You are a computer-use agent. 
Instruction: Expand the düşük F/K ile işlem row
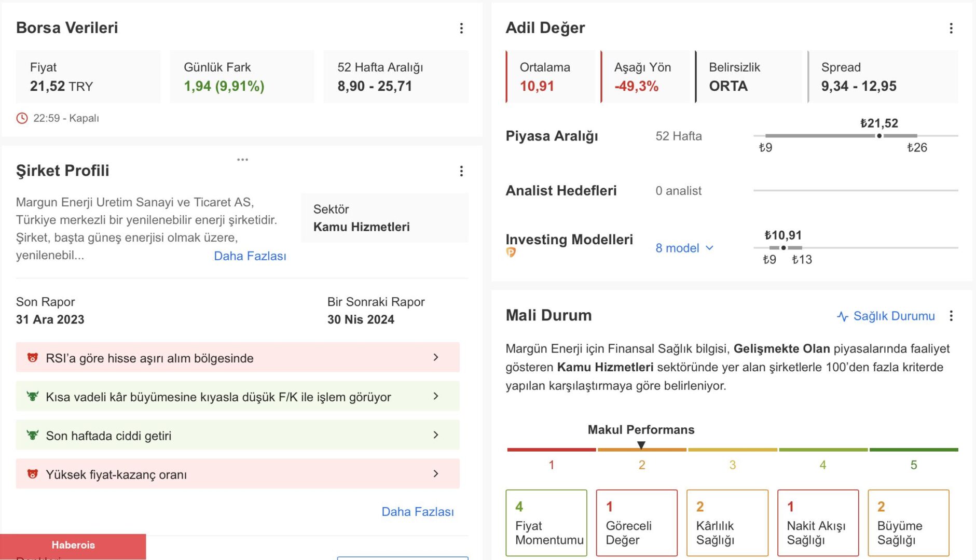(x=435, y=396)
